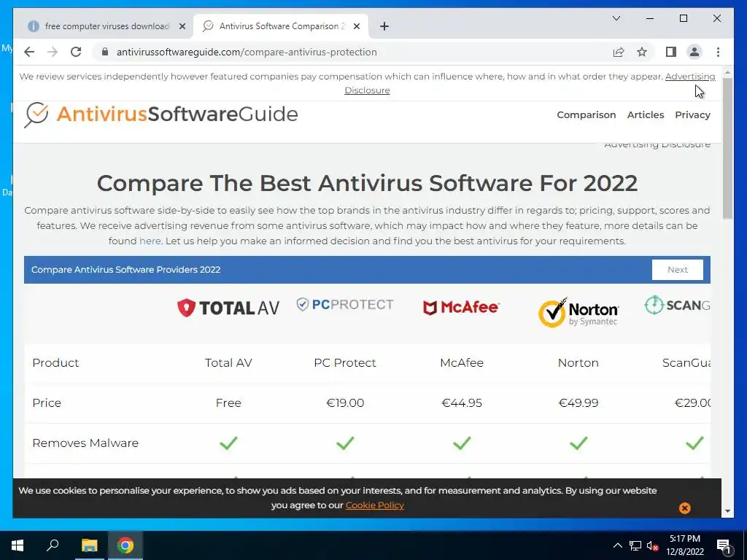Click the address bar URL
This screenshot has width=747, height=560.
coord(247,52)
